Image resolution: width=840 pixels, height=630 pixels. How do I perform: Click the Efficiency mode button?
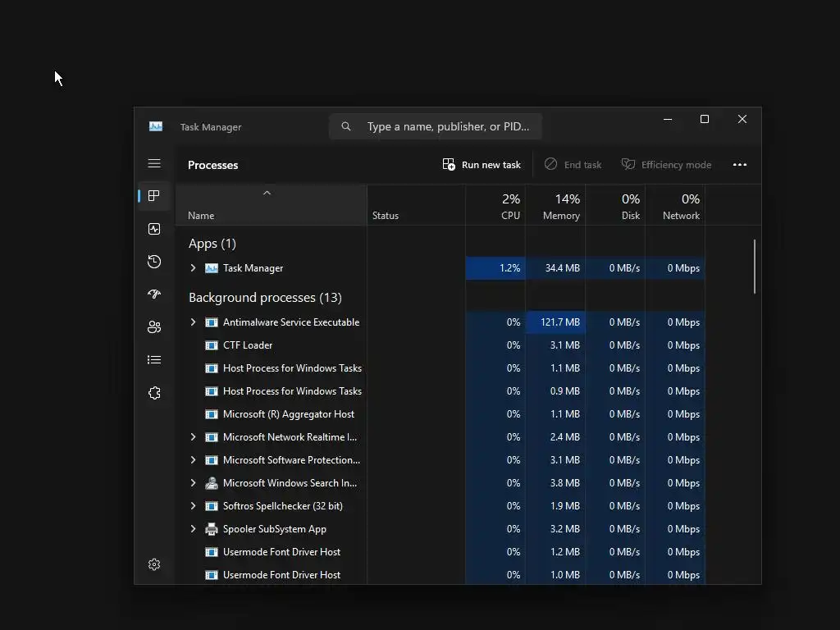click(666, 164)
